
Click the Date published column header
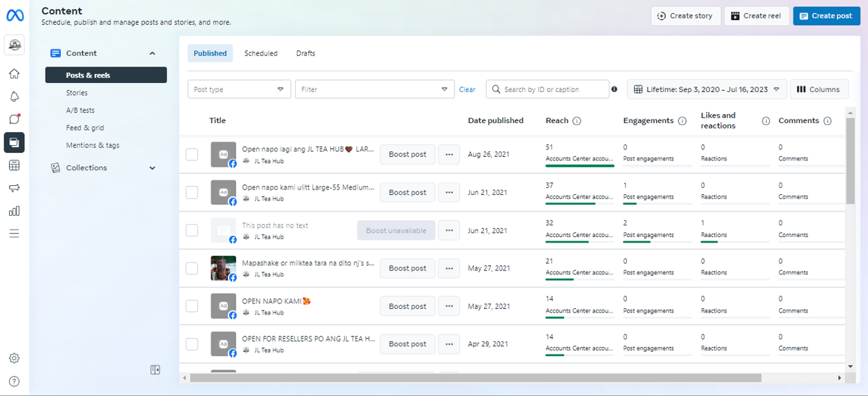[496, 120]
